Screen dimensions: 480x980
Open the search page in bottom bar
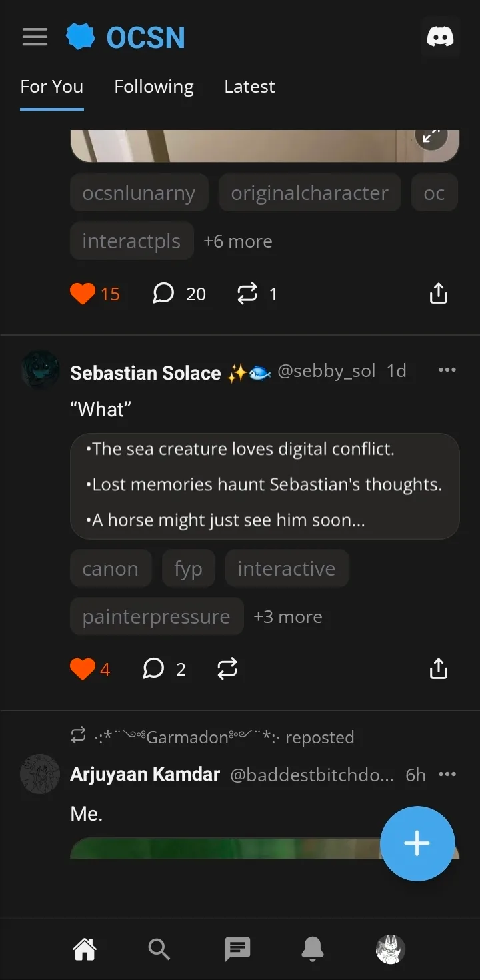[x=159, y=949]
